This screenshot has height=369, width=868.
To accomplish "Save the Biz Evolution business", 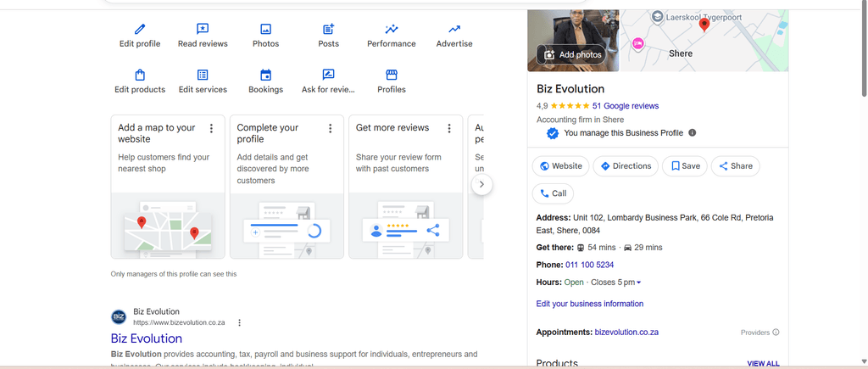I will [x=685, y=165].
